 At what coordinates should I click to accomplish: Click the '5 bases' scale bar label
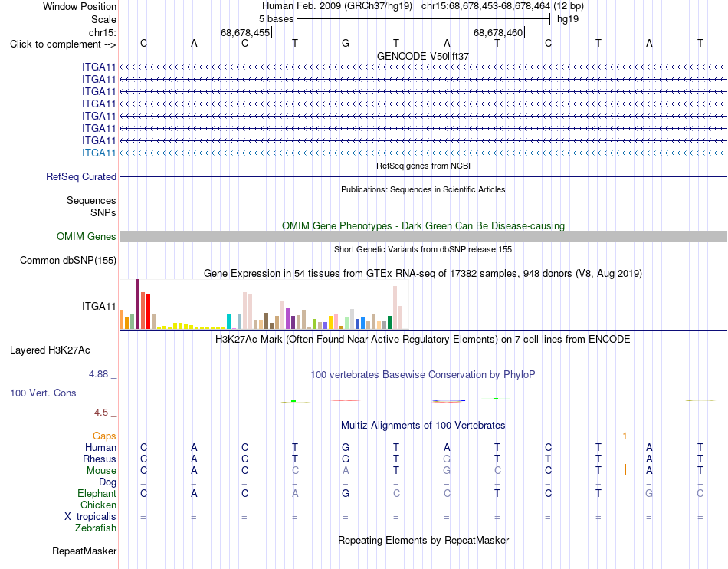pyautogui.click(x=276, y=19)
